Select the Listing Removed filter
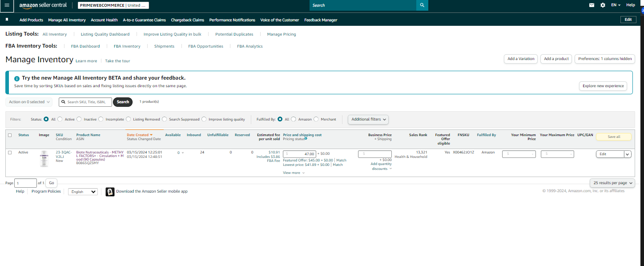 click(x=129, y=119)
